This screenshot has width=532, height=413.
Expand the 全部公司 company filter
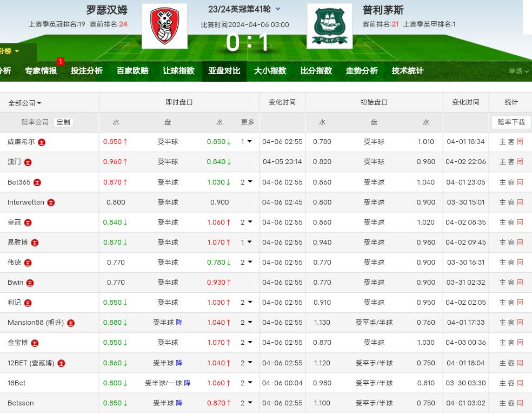click(25, 103)
